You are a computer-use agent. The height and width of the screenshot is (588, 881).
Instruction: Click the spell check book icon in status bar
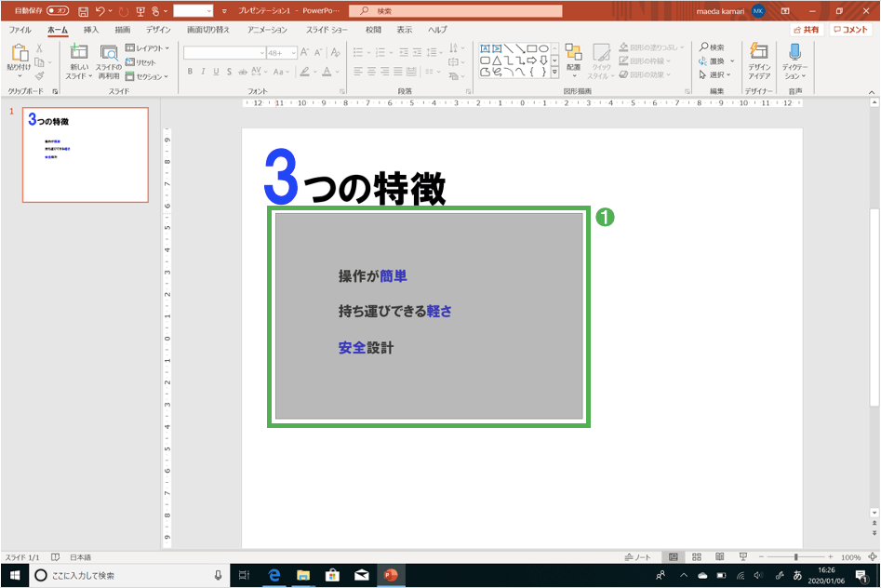(55, 557)
